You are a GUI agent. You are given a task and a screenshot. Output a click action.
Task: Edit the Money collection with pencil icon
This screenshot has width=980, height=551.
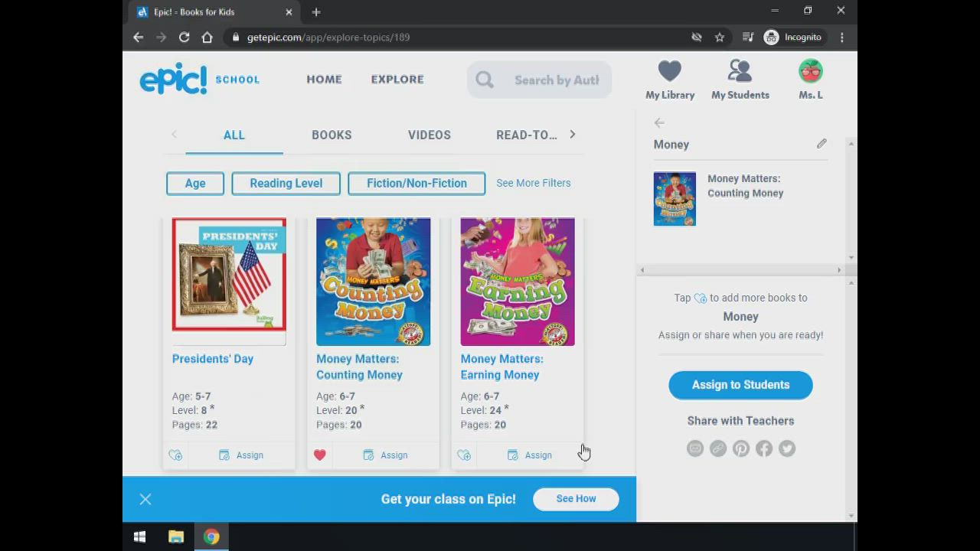(822, 144)
